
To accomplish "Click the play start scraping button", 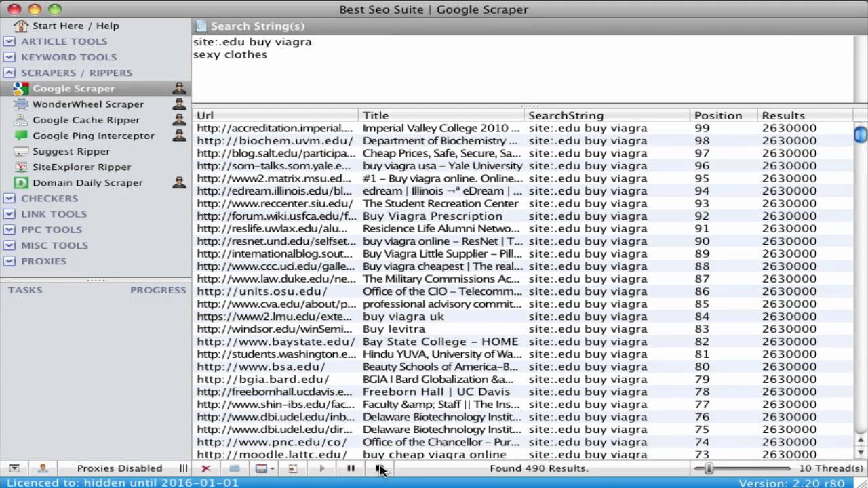I will tap(322, 468).
